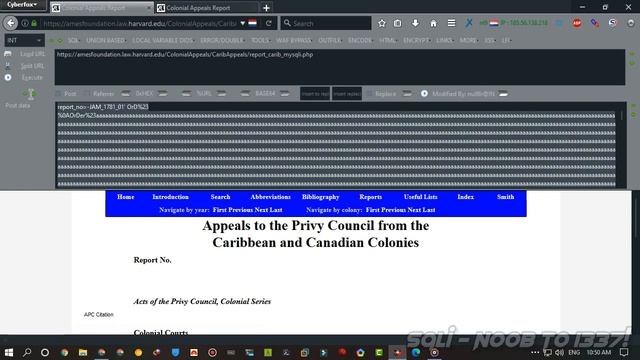Click the site information (i) icon

(25, 23)
